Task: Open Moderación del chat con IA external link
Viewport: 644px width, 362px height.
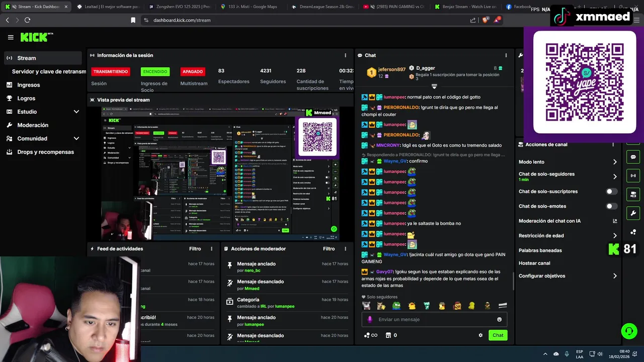Action: [615, 221]
